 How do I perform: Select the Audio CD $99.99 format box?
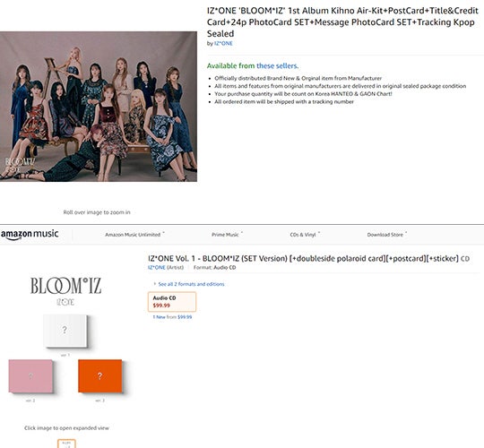coord(172,301)
